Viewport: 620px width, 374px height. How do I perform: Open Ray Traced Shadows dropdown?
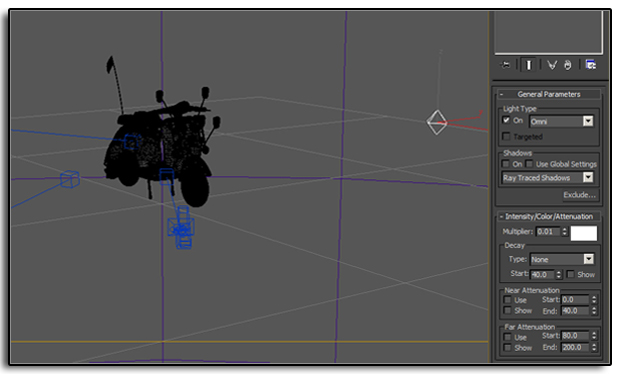pyautogui.click(x=548, y=178)
